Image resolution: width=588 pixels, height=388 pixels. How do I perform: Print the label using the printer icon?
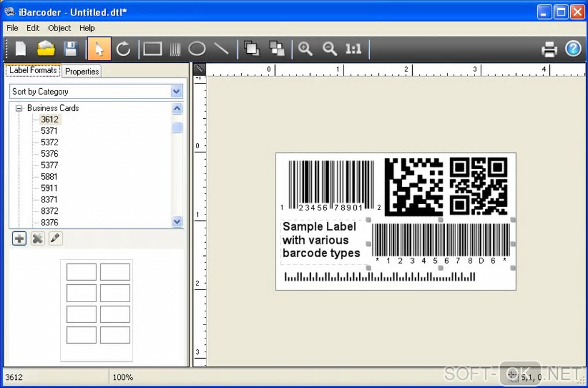click(549, 50)
